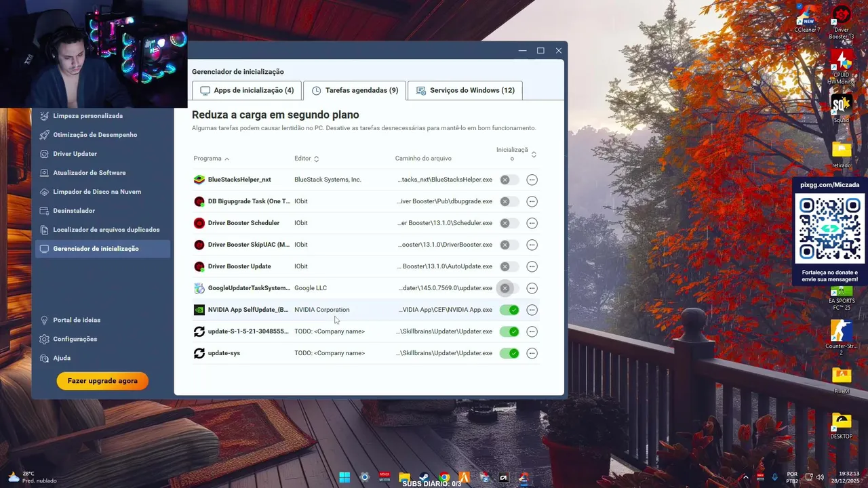868x488 pixels.
Task: Open Google Chrome from the taskbar
Action: [444, 477]
